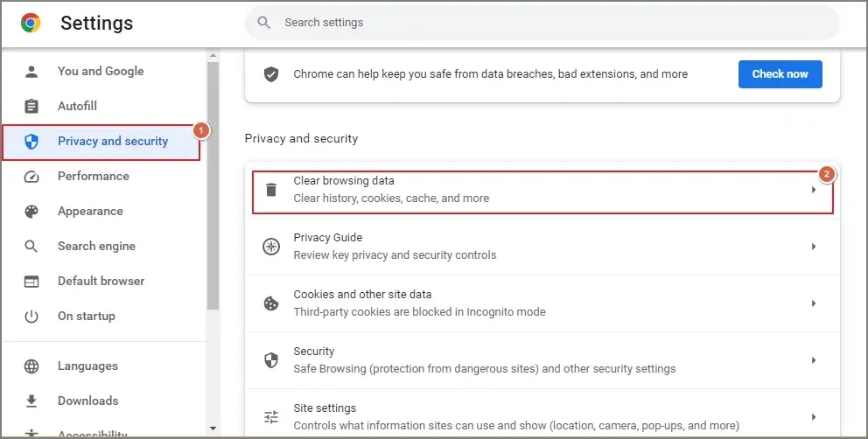Click the Settings page title
The image size is (868, 439).
(x=97, y=24)
